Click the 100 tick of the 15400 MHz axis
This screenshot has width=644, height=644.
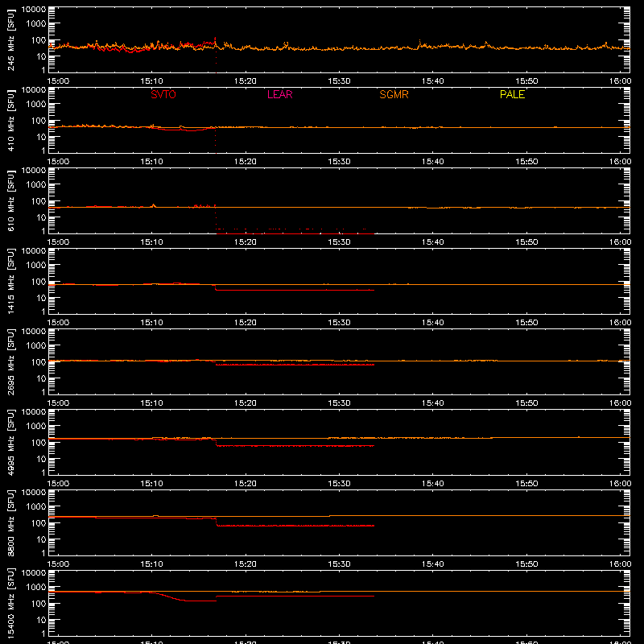pyautogui.click(x=39, y=604)
